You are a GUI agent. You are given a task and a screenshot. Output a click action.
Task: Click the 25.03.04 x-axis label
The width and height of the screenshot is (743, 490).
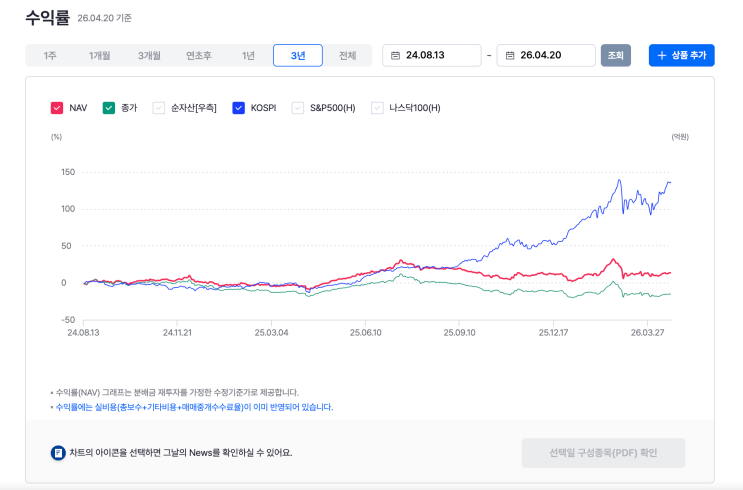[272, 333]
